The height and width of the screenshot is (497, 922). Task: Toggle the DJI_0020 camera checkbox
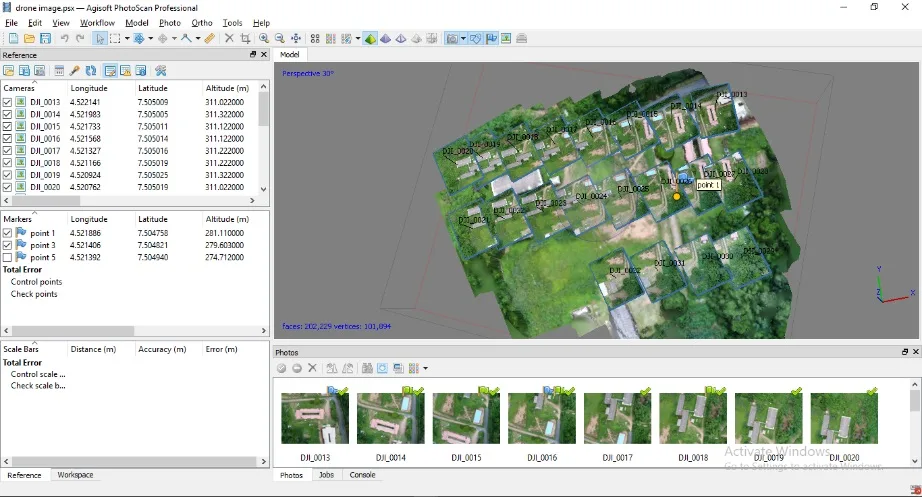click(7, 187)
